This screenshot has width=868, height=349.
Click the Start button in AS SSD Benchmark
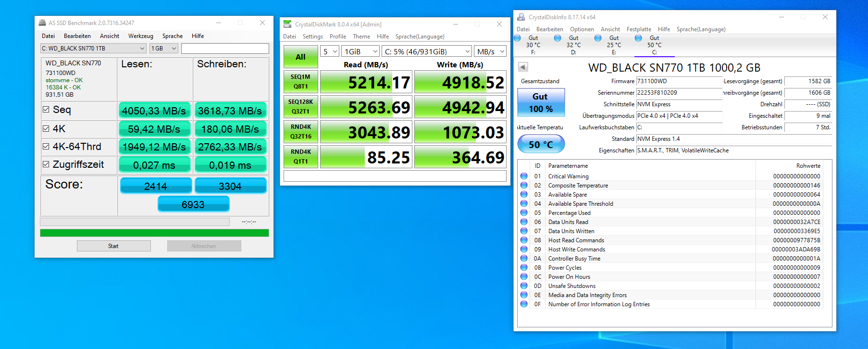coord(113,246)
